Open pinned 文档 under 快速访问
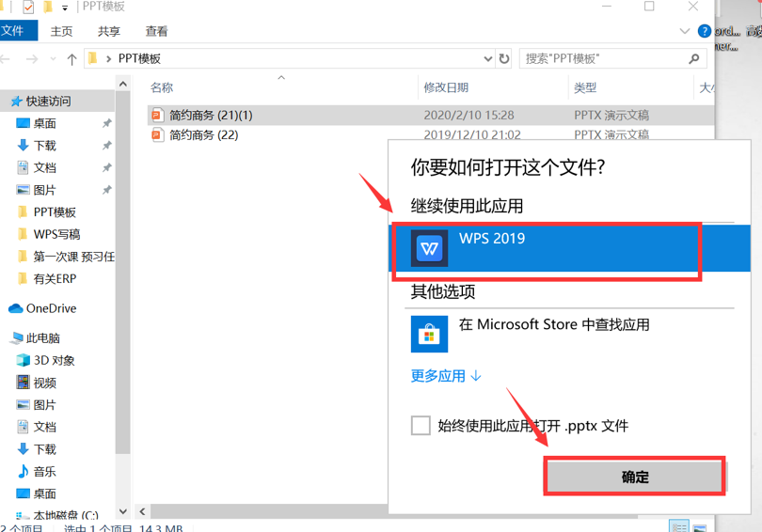762x532 pixels. (45, 168)
